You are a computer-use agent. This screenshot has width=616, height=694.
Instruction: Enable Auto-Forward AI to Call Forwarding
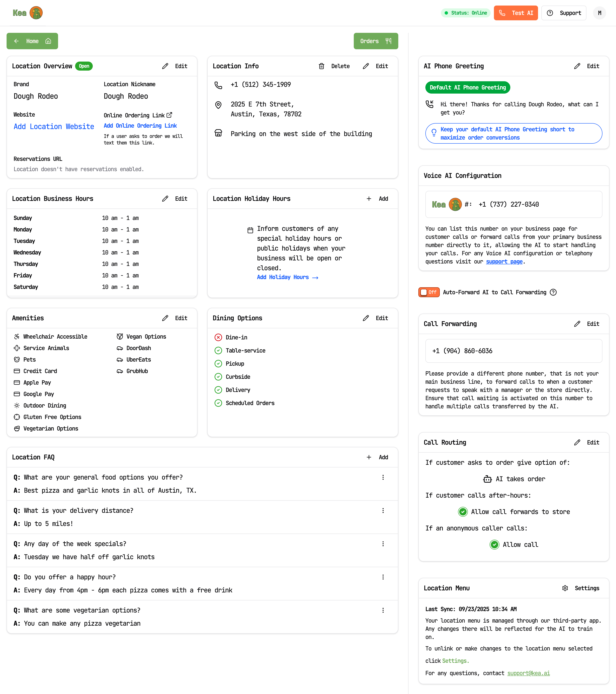[429, 292]
